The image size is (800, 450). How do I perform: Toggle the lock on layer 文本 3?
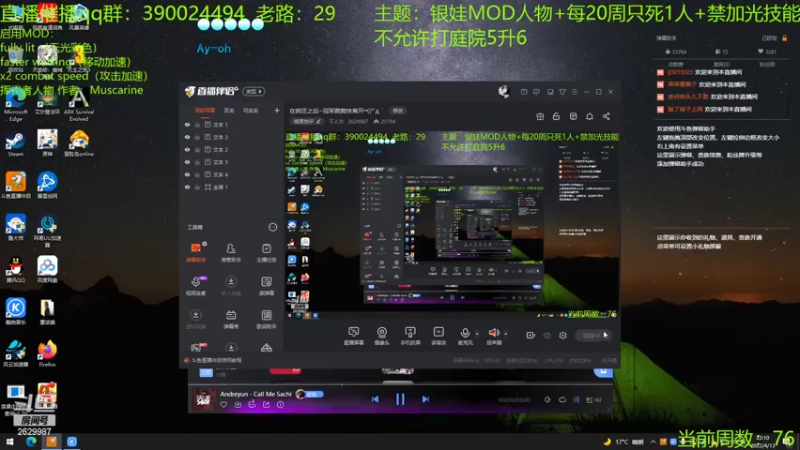tap(197, 137)
